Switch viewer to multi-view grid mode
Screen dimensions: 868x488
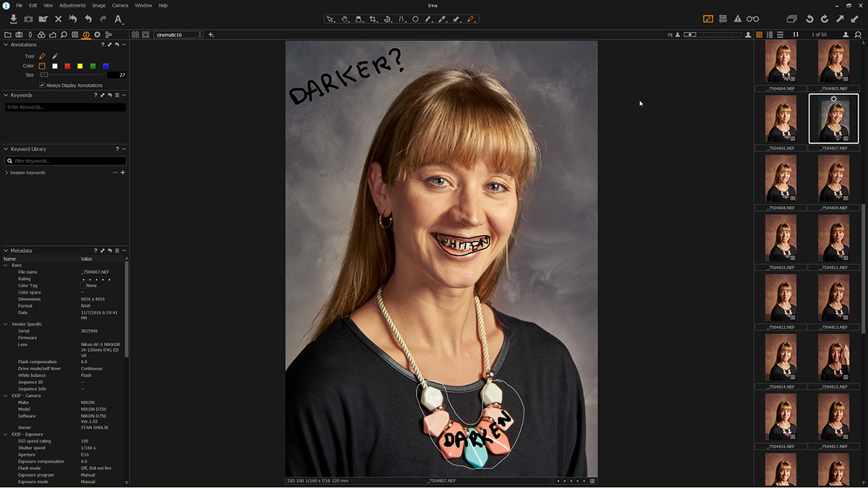coord(135,34)
